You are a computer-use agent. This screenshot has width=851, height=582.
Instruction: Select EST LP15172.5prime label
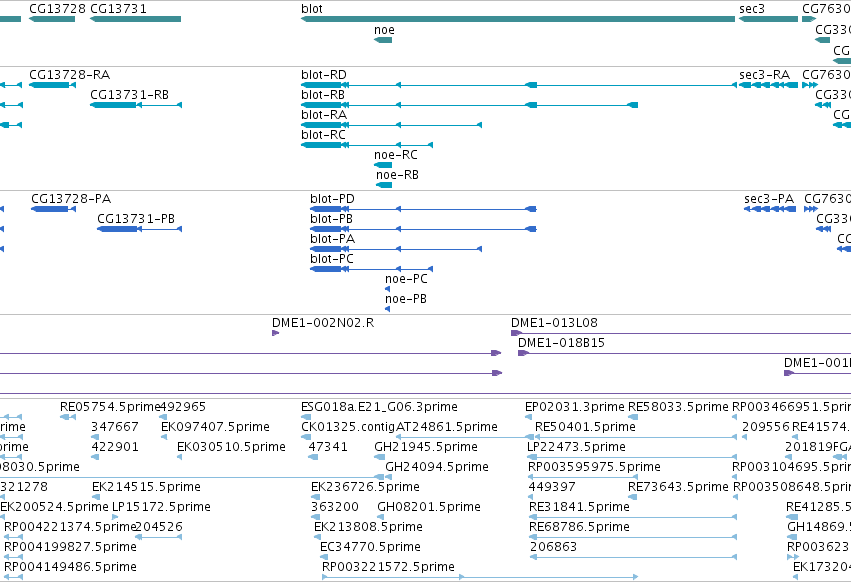(x=161, y=508)
